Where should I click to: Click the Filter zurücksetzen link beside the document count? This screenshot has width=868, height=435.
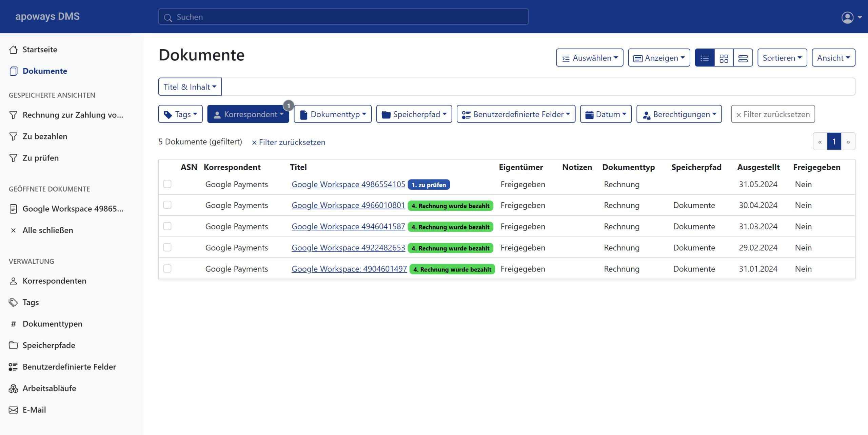point(289,142)
